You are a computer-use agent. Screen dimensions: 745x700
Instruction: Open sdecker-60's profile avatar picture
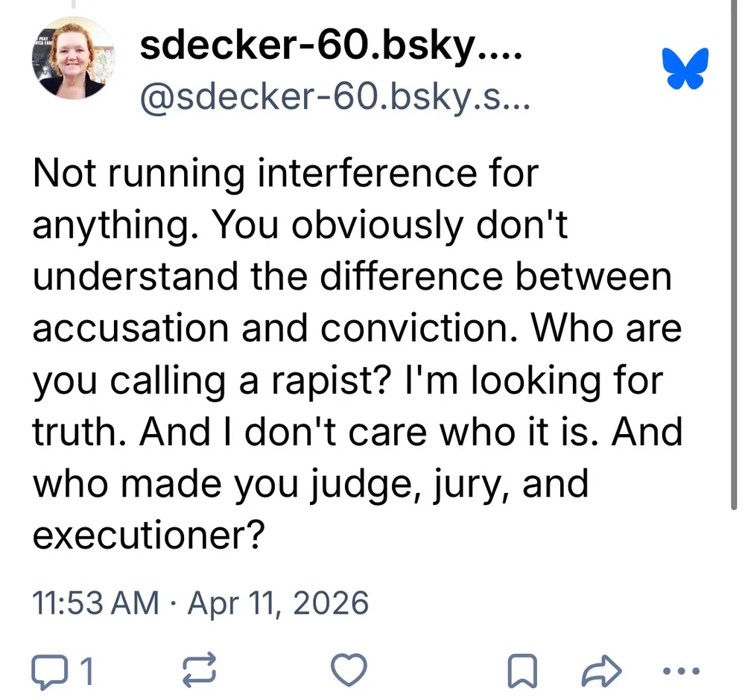73,59
